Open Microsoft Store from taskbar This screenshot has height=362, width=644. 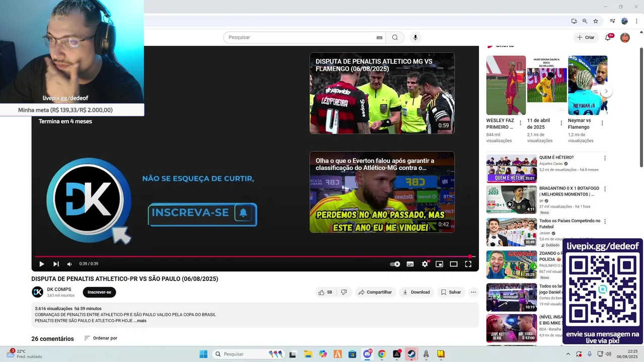[x=352, y=354]
